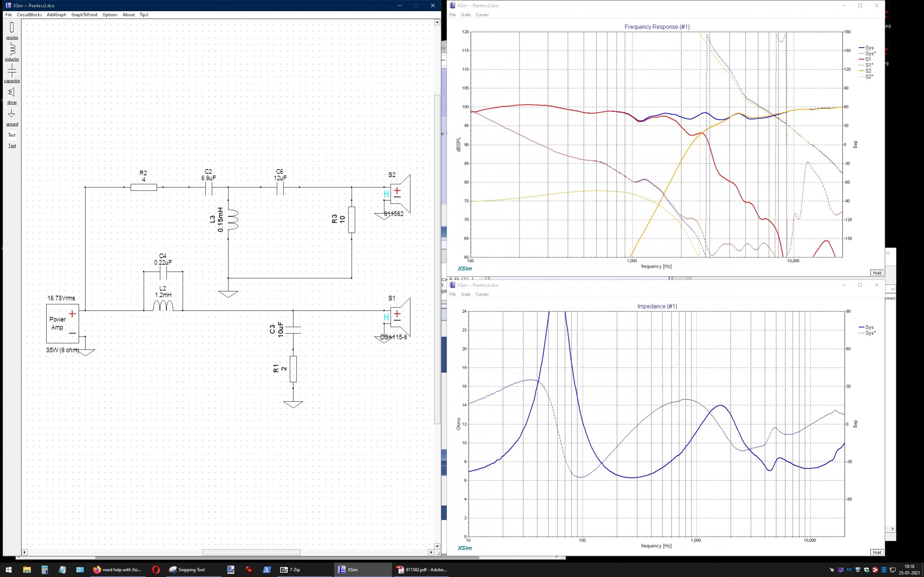This screenshot has width=924, height=577.
Task: Open Opera browser from taskbar
Action: (155, 570)
